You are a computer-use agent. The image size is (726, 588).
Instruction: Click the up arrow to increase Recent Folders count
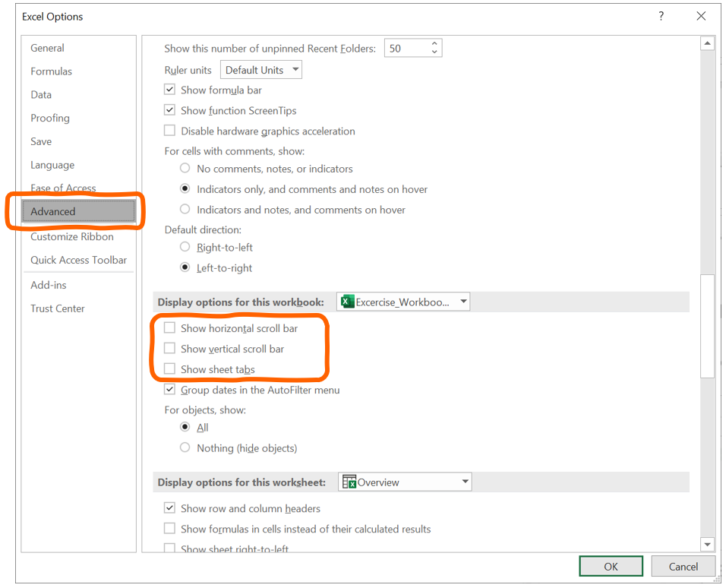point(434,43)
